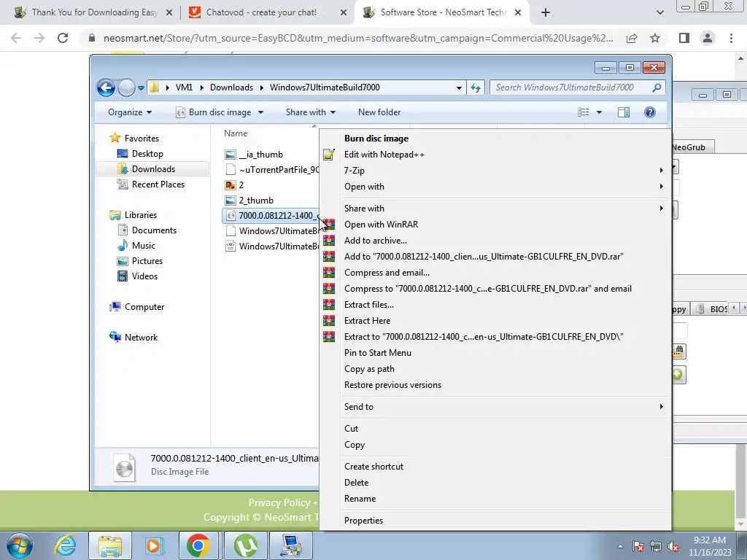This screenshot has width=747, height=560.
Task: Click New folder button
Action: click(x=379, y=112)
